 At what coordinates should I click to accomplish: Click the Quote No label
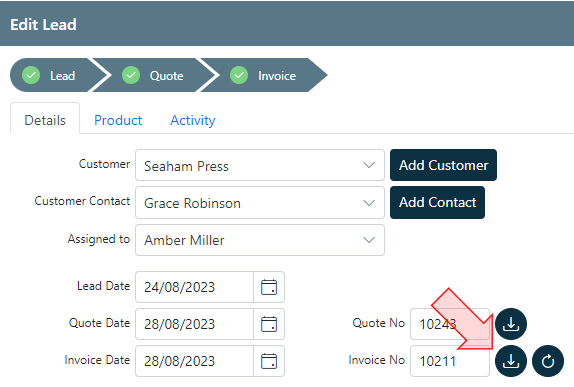(x=379, y=323)
